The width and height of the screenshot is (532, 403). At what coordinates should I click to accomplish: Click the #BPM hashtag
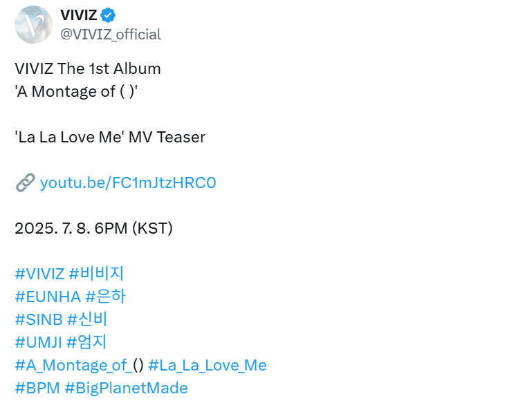[37, 388]
